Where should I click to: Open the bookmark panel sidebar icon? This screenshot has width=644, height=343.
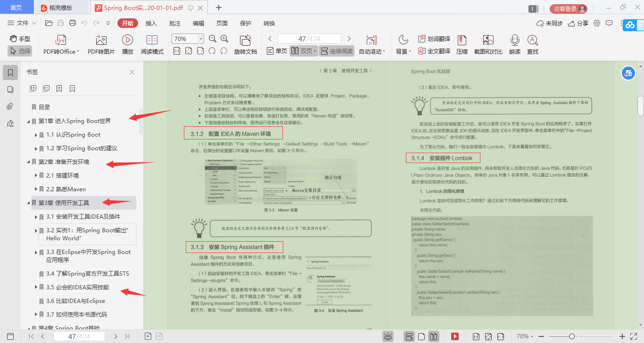10,73
